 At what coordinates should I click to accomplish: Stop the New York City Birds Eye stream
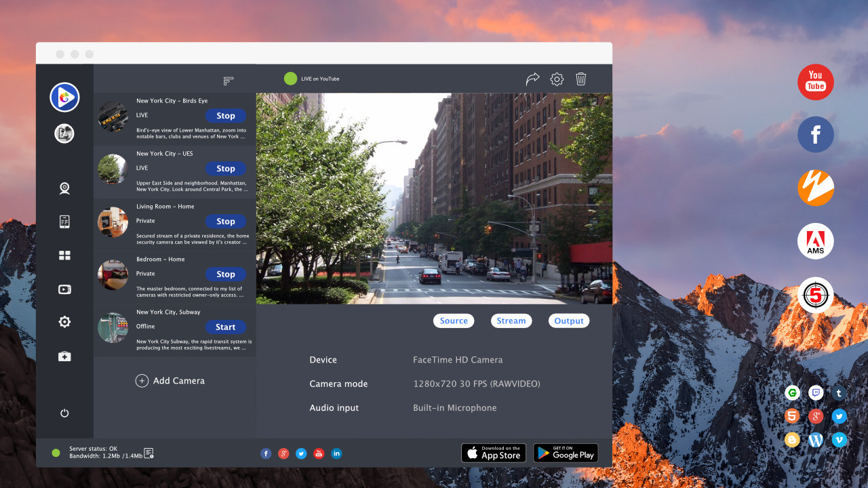pos(225,116)
